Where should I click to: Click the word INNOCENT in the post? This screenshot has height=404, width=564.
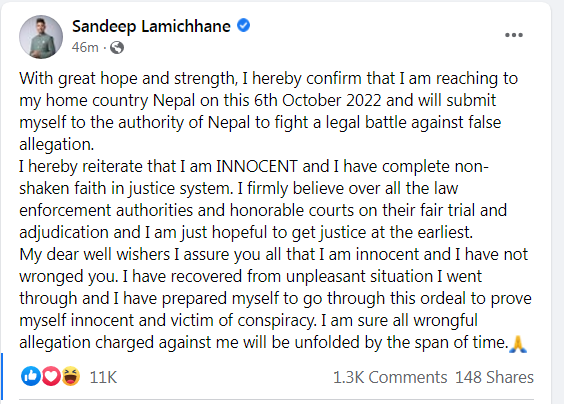257,167
